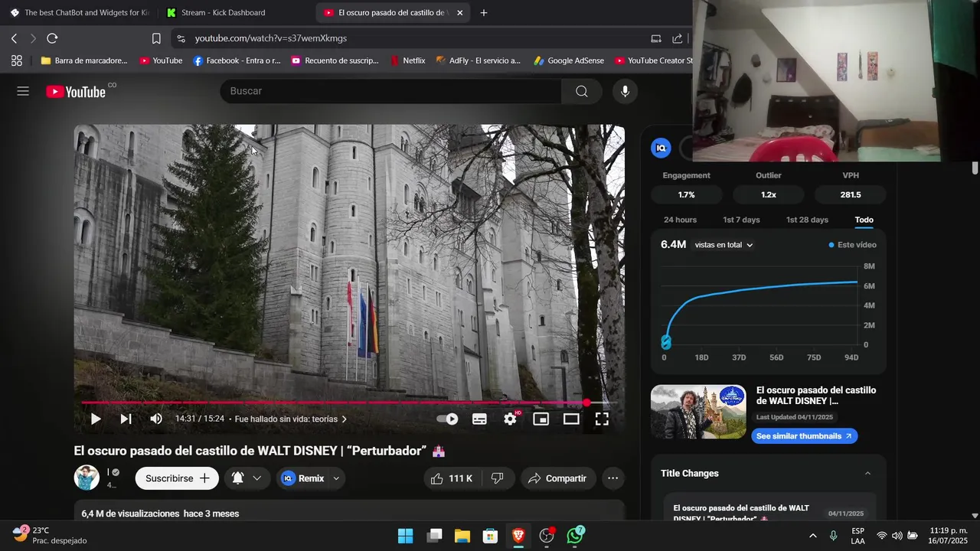Select the Todo stats tab

(864, 220)
